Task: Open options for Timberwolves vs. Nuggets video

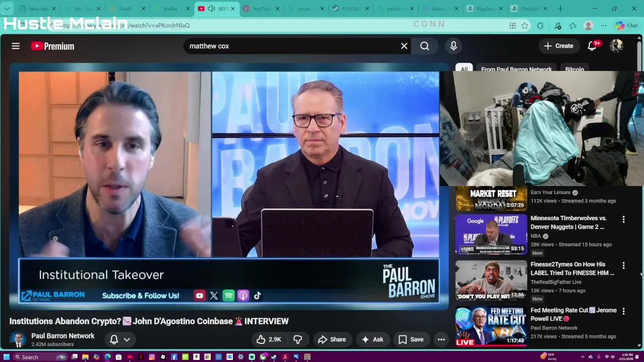Action: (x=623, y=220)
